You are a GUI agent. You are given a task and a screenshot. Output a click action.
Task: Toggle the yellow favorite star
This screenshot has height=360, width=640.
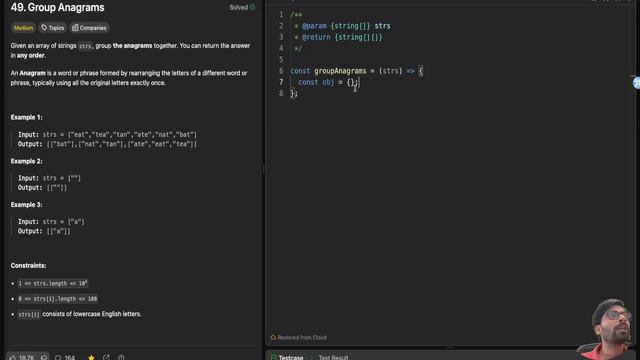pyautogui.click(x=91, y=358)
